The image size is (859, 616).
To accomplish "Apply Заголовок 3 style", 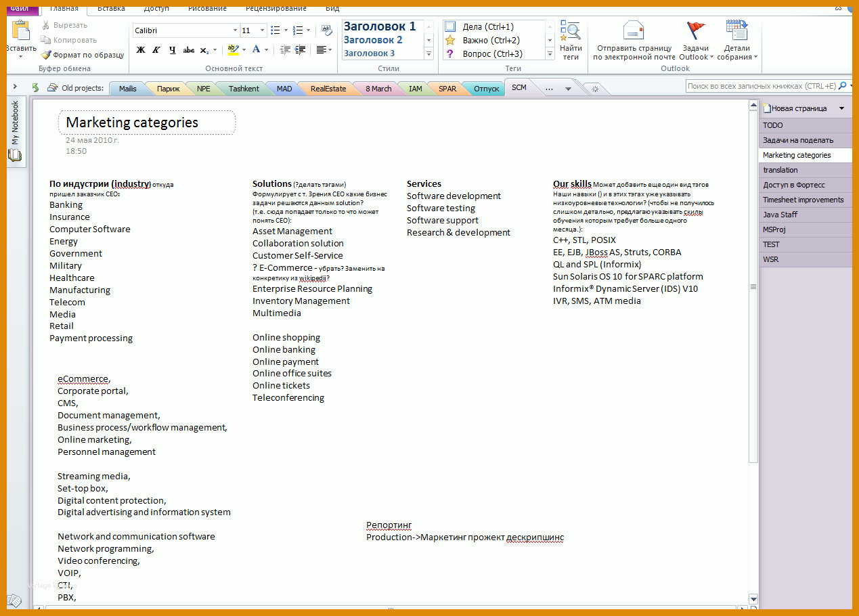I will point(370,53).
